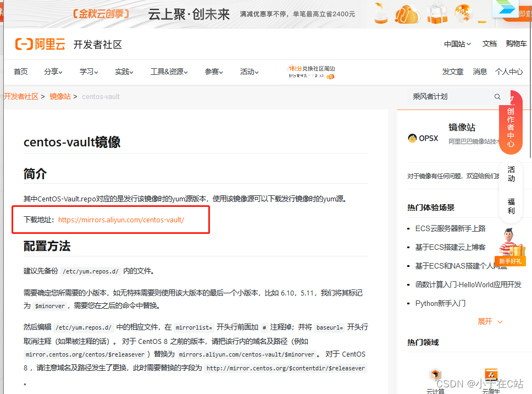This screenshot has width=532, height=394.
Task: Click the 开发者社区 header title
Action: point(98,45)
